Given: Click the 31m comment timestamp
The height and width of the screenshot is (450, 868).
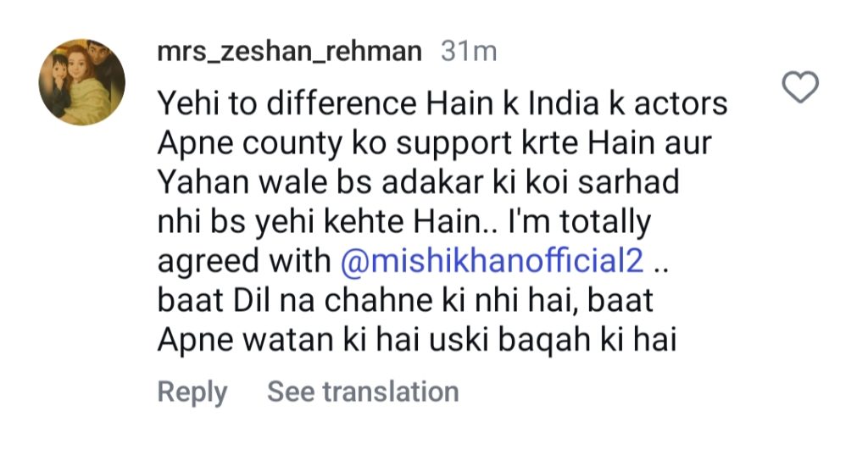Looking at the screenshot, I should pos(469,52).
